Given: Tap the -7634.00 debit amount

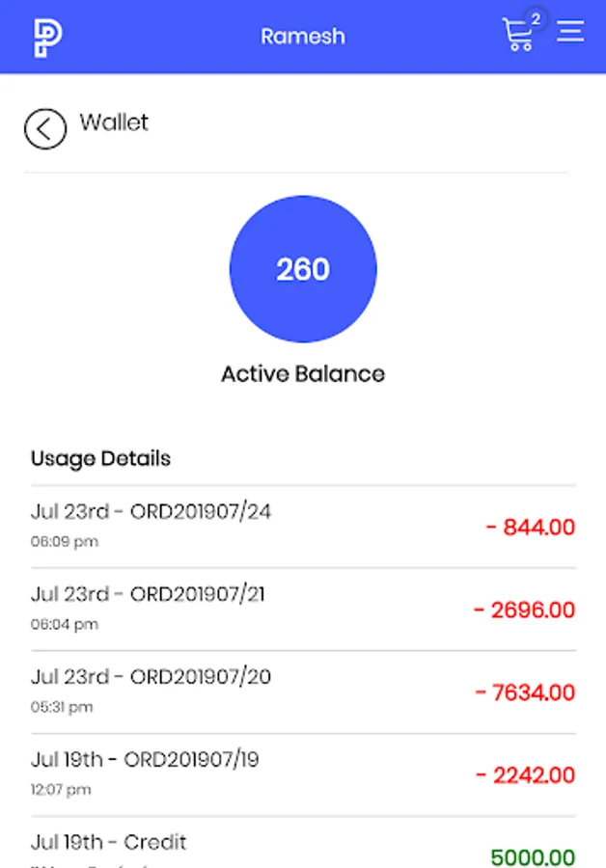Looking at the screenshot, I should [x=524, y=692].
